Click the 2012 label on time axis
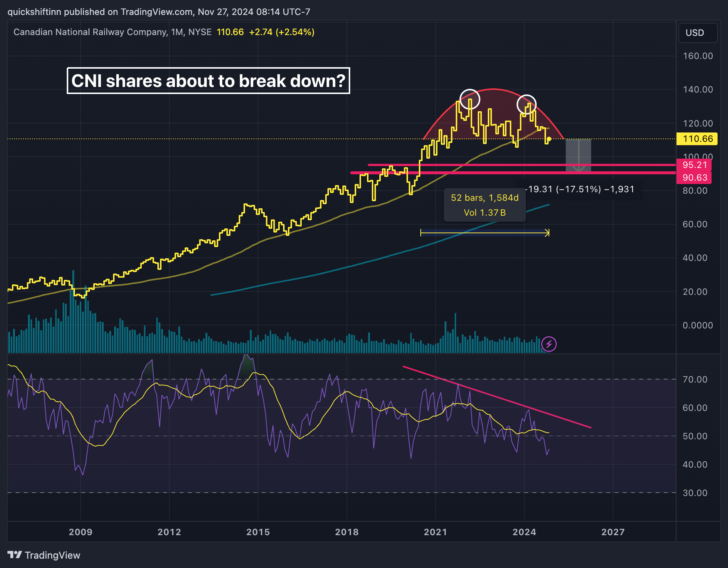The height and width of the screenshot is (568, 728). pyautogui.click(x=169, y=532)
